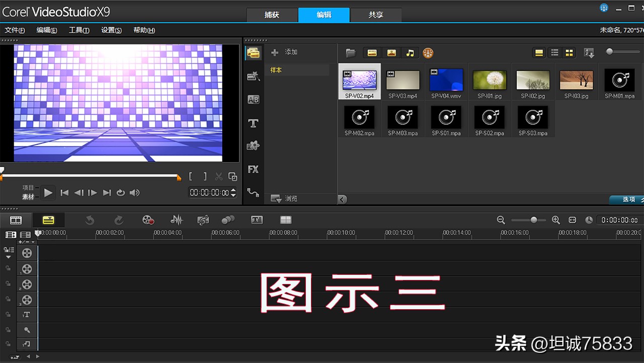The width and height of the screenshot is (644, 363).
Task: Collapse the library folder panel arrow
Action: 343,199
